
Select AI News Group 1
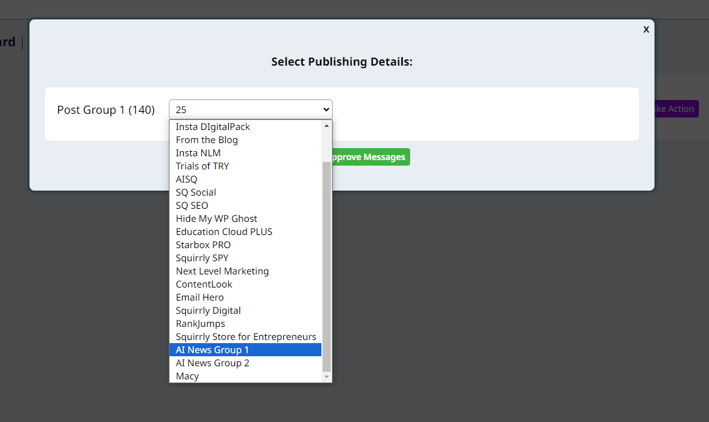212,350
